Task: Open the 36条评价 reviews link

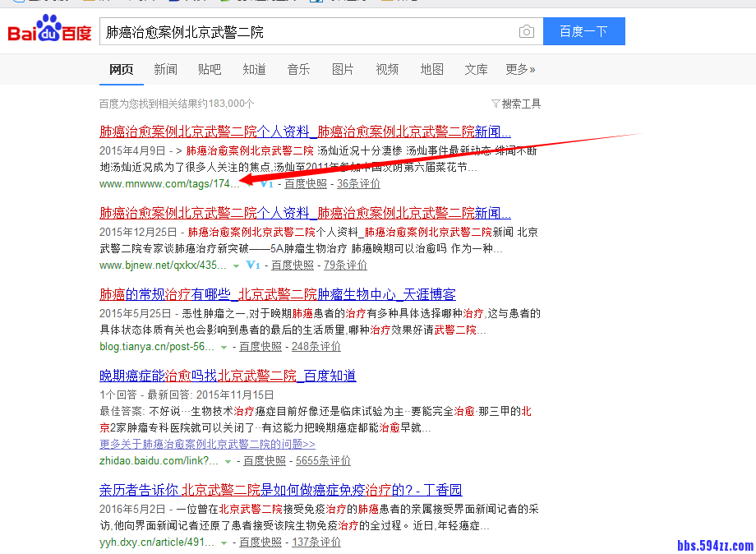Action: [358, 184]
